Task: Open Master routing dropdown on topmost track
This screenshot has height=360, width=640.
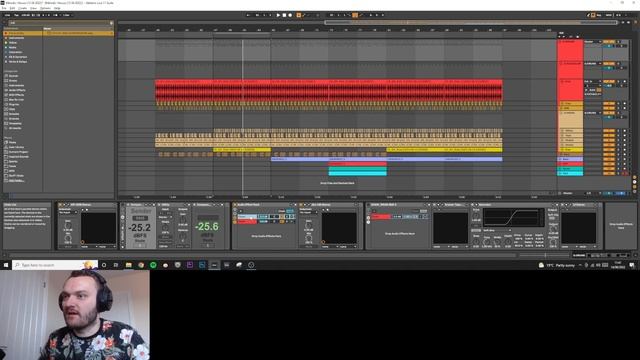Action: (x=593, y=42)
